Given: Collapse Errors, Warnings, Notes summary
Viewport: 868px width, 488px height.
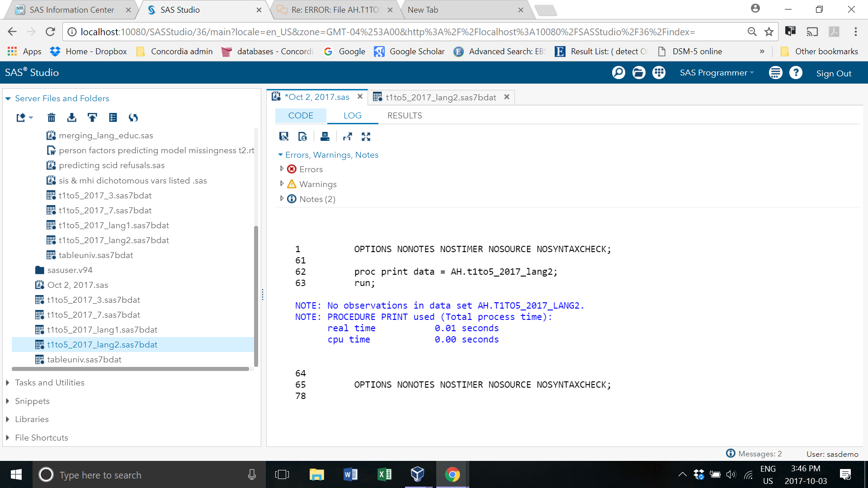Looking at the screenshot, I should pyautogui.click(x=280, y=155).
